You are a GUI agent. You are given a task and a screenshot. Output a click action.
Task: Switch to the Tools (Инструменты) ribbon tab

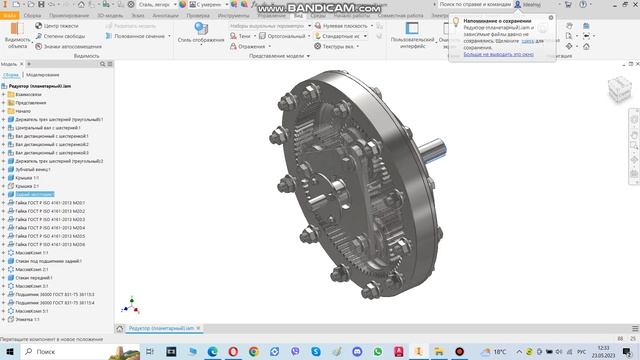pos(233,16)
